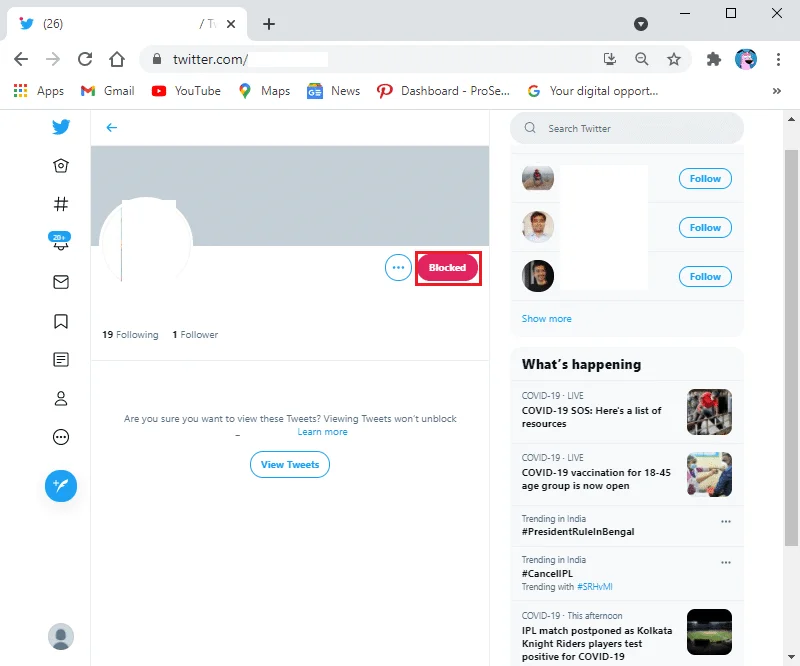Image resolution: width=800 pixels, height=666 pixels.
Task: Open the Messages envelope icon
Action: pos(61,282)
